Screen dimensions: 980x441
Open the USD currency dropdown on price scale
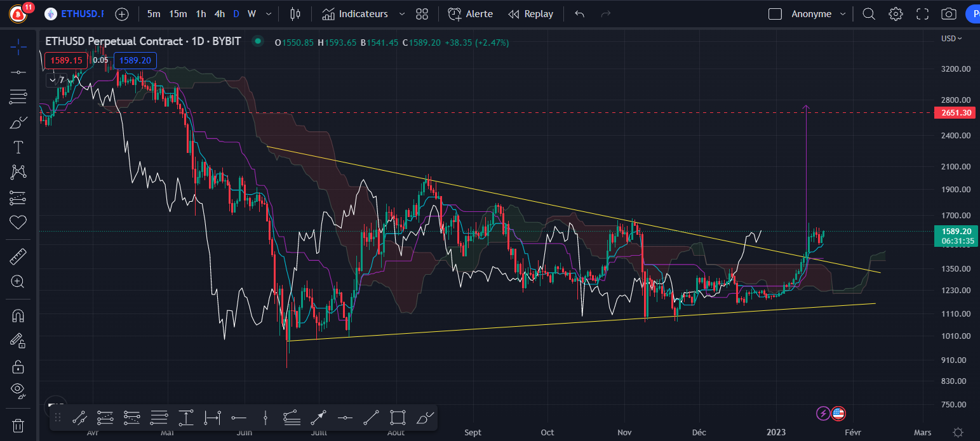tap(951, 39)
